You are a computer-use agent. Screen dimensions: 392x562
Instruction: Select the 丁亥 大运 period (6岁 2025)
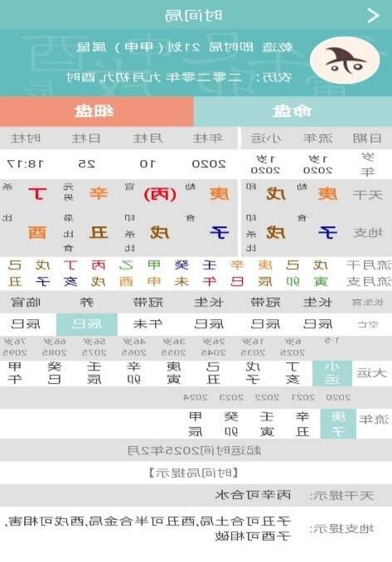pos(293,373)
